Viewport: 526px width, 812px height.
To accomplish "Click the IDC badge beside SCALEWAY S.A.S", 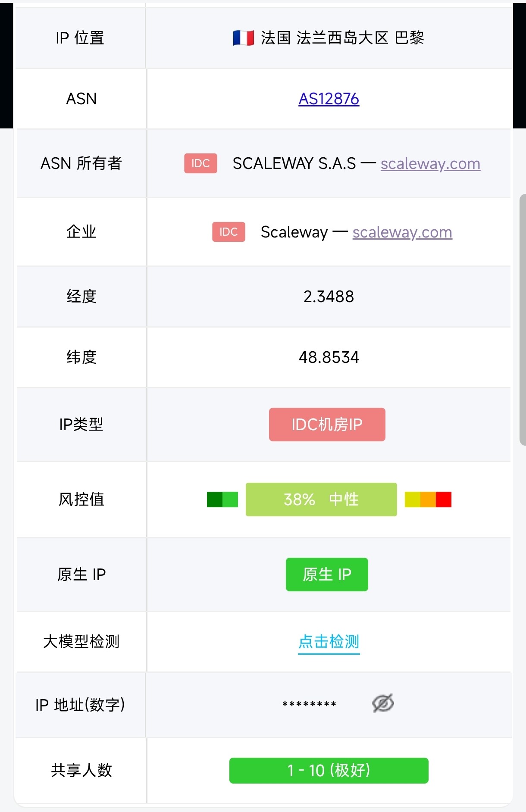I will (x=200, y=163).
